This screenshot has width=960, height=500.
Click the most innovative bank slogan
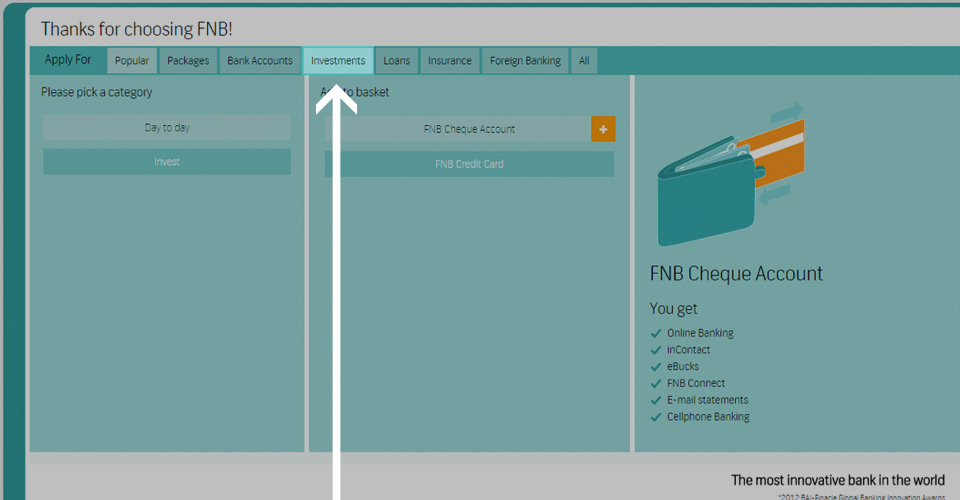[838, 480]
